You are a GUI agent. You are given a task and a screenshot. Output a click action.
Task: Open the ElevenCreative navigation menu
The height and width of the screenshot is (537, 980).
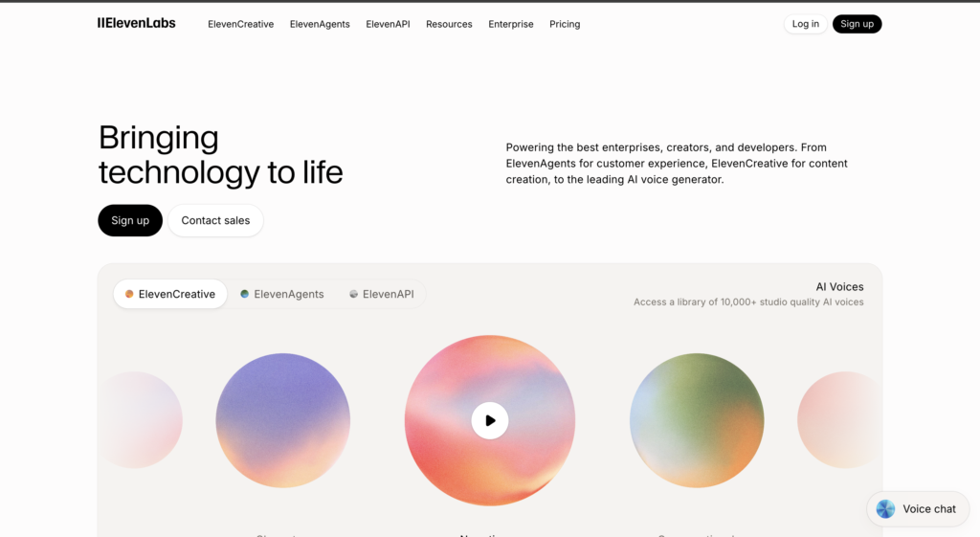point(241,24)
